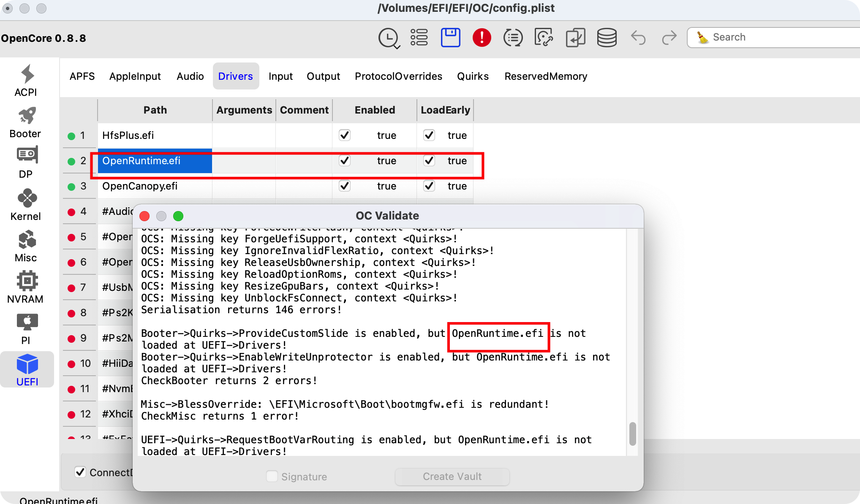Uncheck Enabled for HfsPlus.efi
The image size is (860, 504).
(x=344, y=135)
